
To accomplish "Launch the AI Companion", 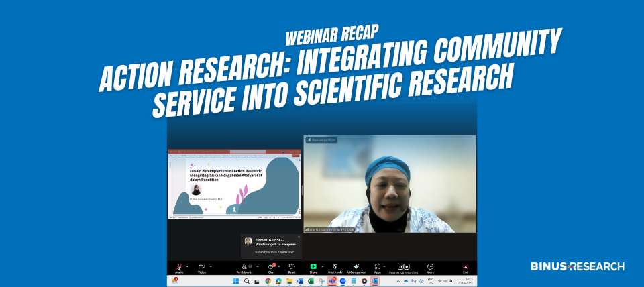I will pyautogui.click(x=357, y=267).
